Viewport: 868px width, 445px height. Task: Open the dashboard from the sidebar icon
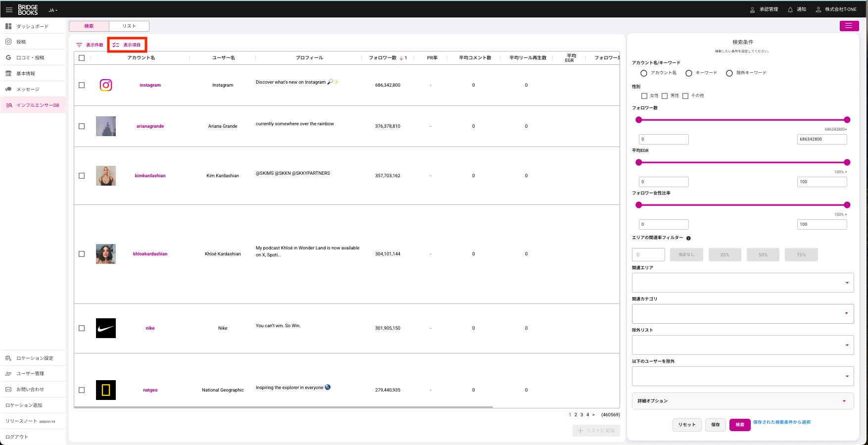coord(8,26)
